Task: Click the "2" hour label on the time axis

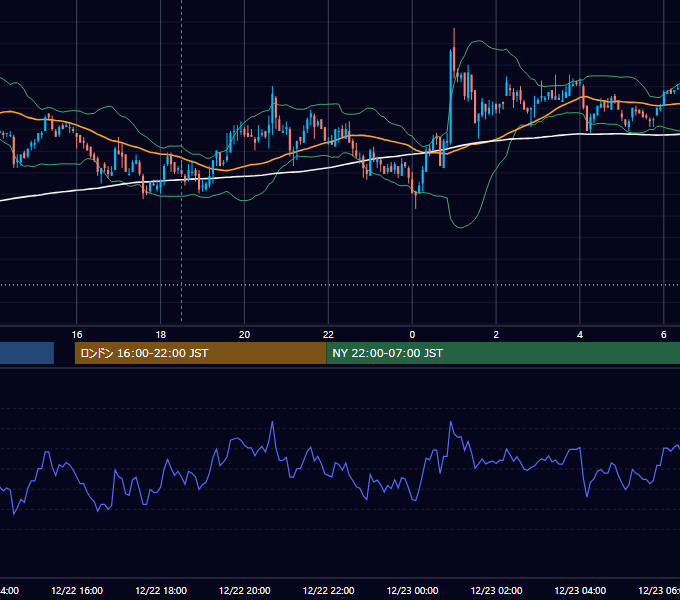Action: [x=496, y=335]
